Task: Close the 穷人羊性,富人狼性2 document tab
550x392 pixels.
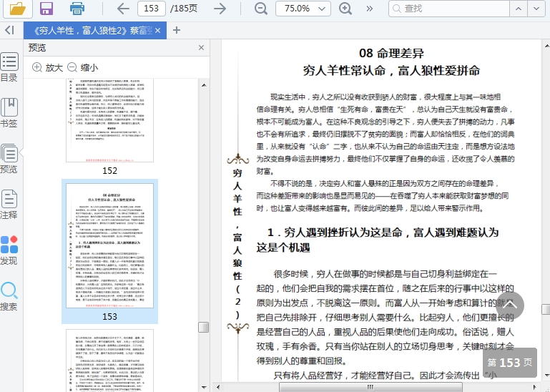Action: point(157,30)
